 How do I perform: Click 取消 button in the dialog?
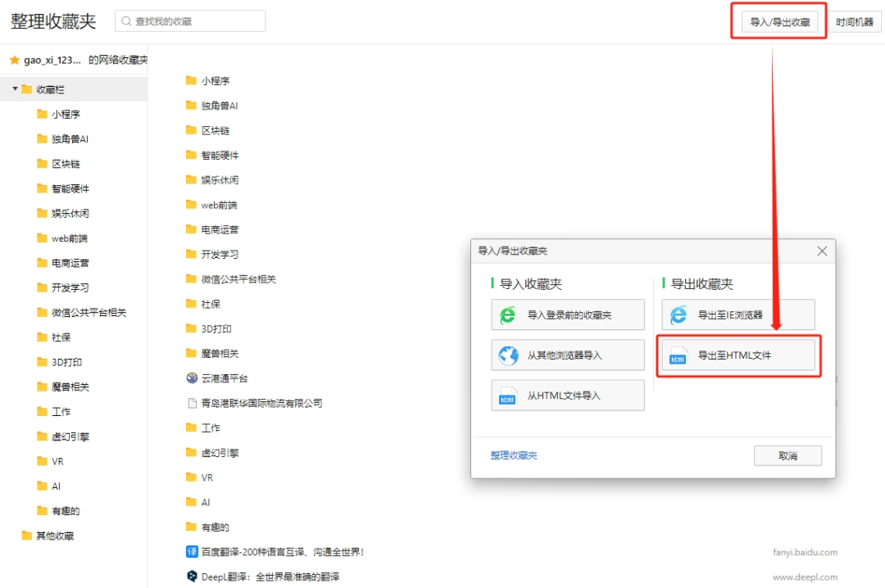[x=787, y=456]
